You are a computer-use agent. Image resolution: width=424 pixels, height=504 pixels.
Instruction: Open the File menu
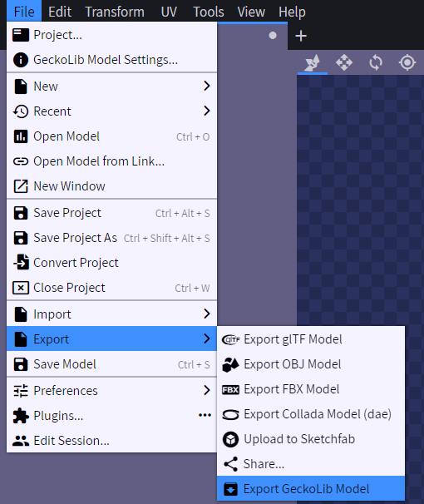pyautogui.click(x=24, y=12)
